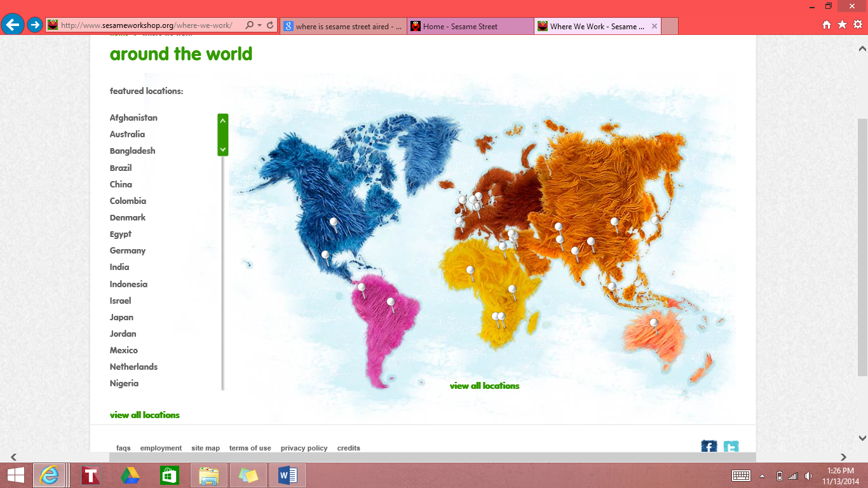Click 'view all locations' under country list
Screen dimensions: 868x488
click(145, 415)
